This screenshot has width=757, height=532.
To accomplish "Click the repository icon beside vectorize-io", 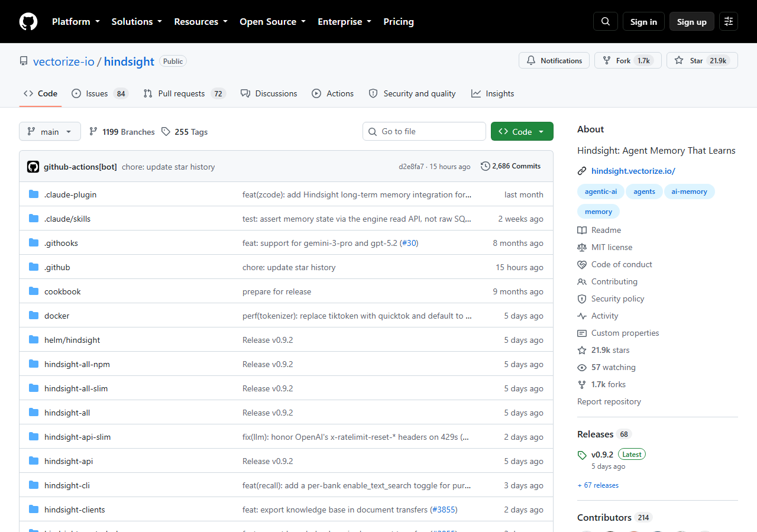I will [24, 61].
